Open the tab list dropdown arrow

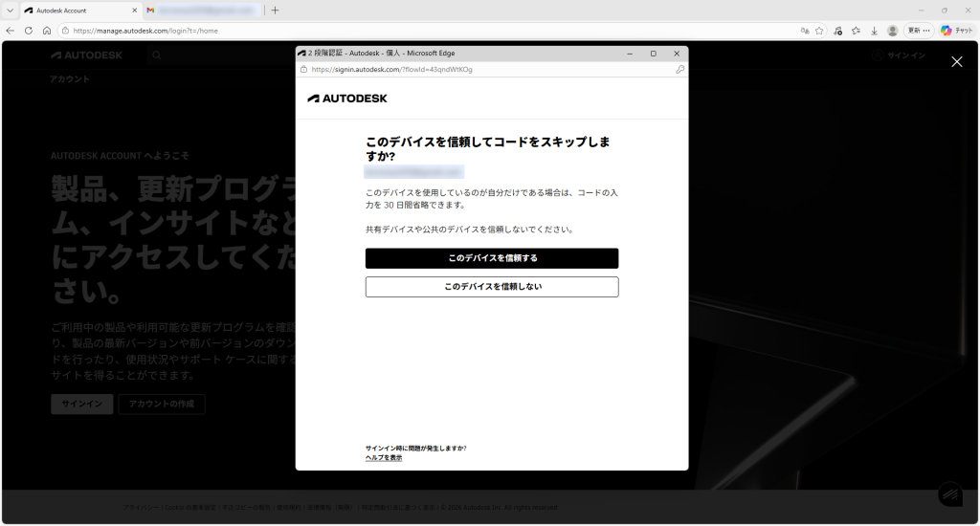click(x=9, y=11)
